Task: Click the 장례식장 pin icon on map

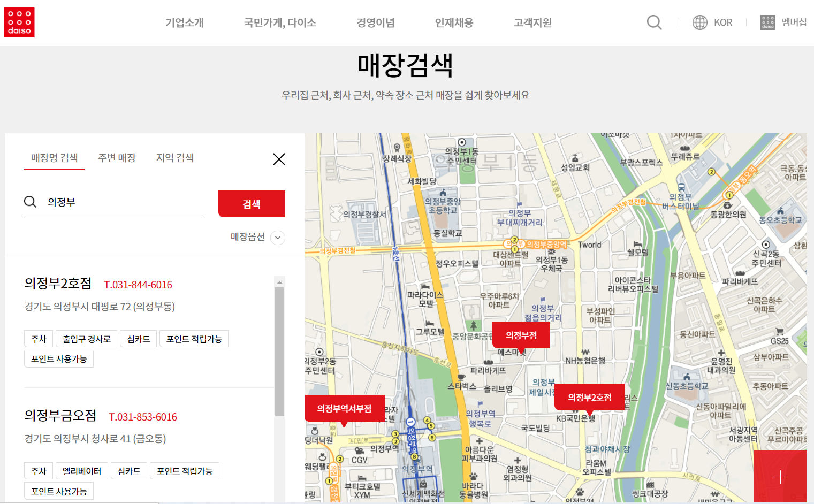Action: (x=397, y=148)
